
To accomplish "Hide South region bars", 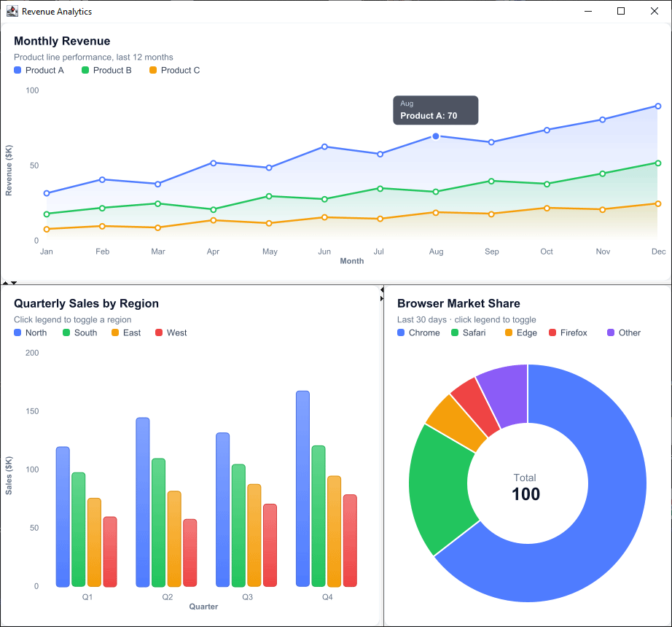I will pos(79,332).
